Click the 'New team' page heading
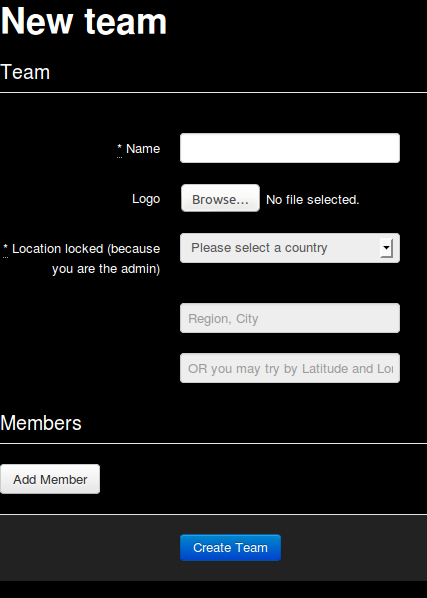The image size is (427, 598). point(83,21)
